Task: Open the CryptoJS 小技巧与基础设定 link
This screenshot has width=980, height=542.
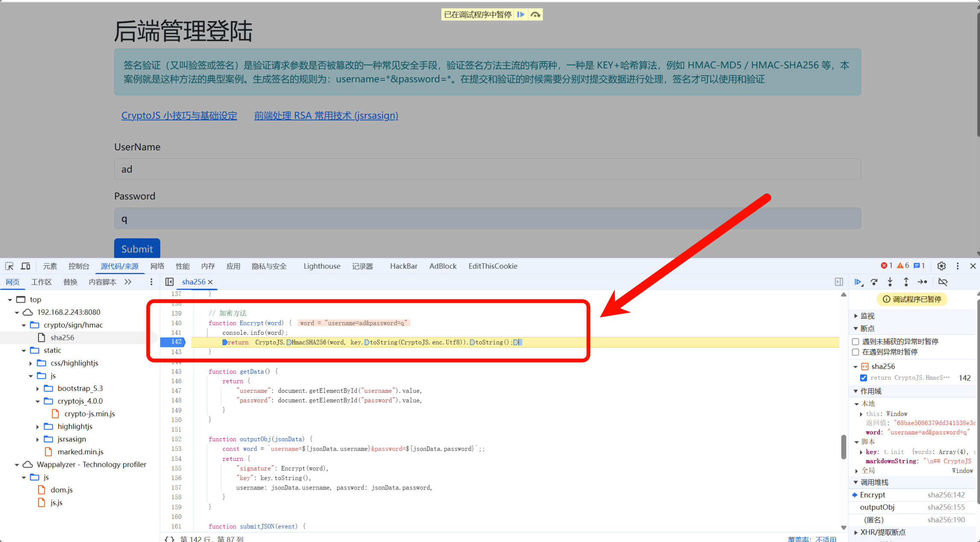Action: [179, 115]
